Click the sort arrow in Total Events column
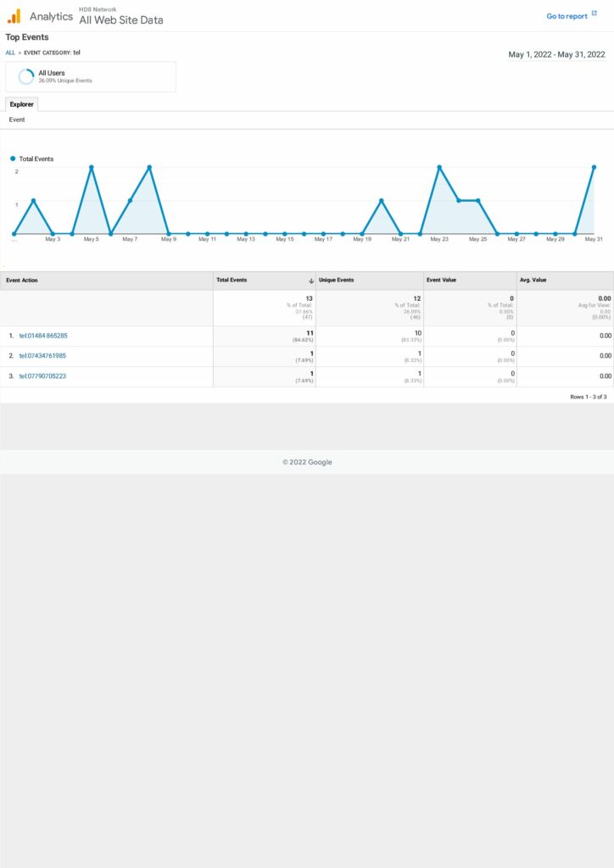Viewport: 614px width, 868px height. (311, 281)
